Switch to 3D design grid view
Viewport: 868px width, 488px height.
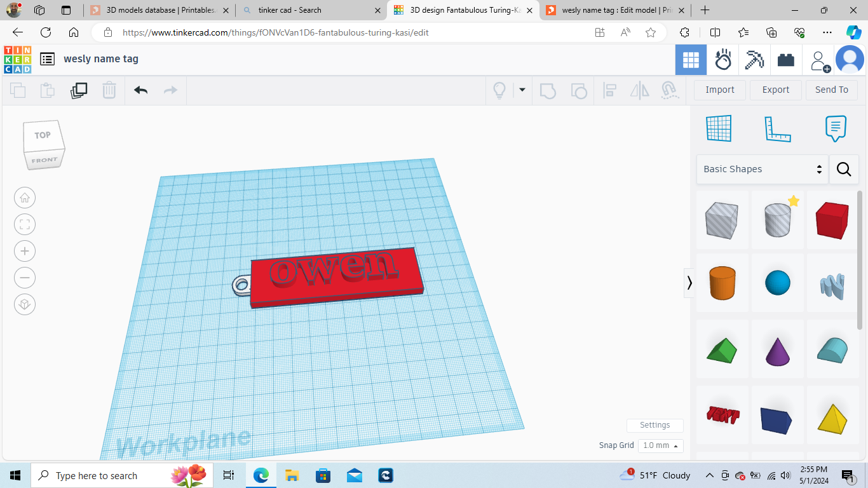point(691,60)
